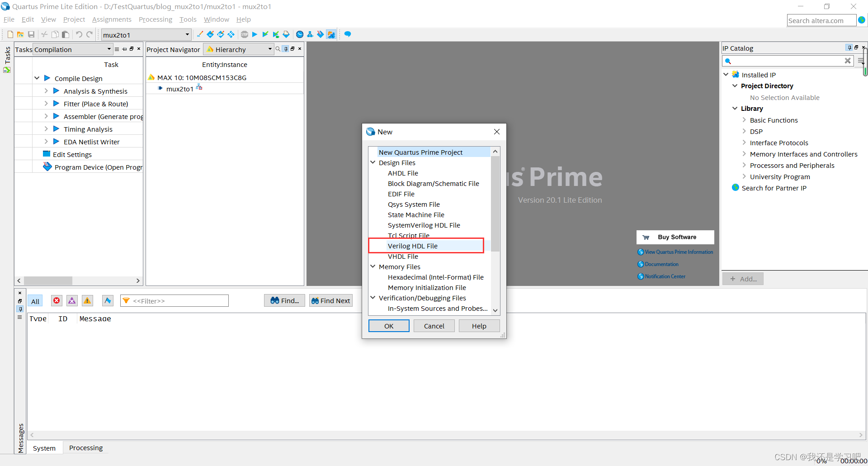Show only error messages filter icon

tap(57, 300)
